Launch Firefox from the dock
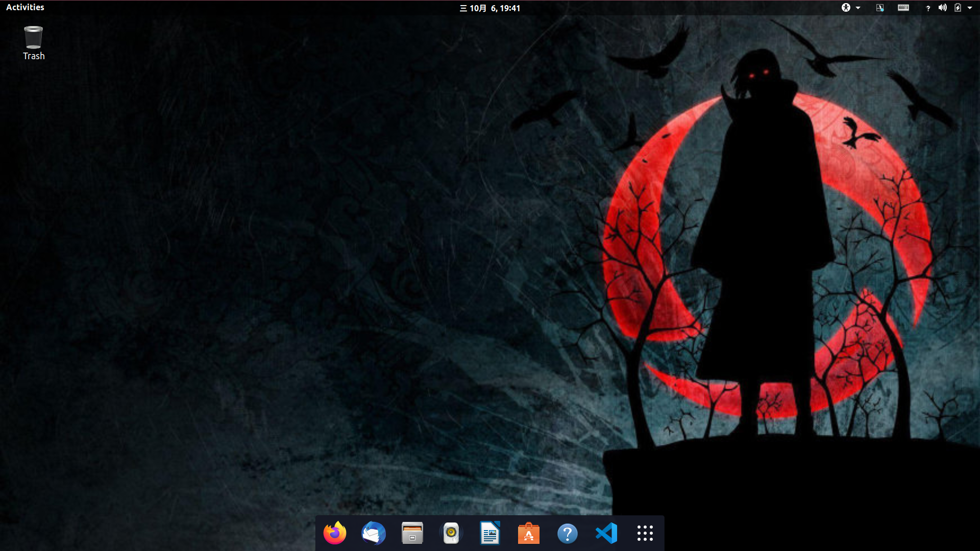980x551 pixels. (335, 533)
